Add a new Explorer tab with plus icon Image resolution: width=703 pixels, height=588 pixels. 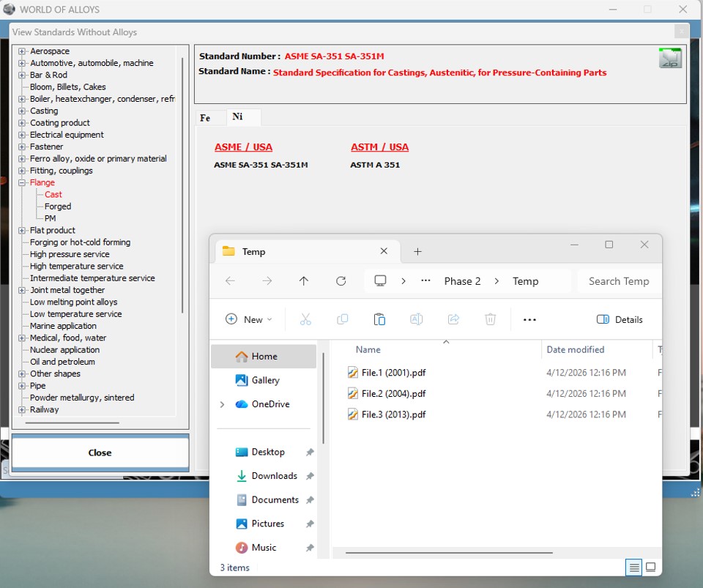pyautogui.click(x=417, y=251)
